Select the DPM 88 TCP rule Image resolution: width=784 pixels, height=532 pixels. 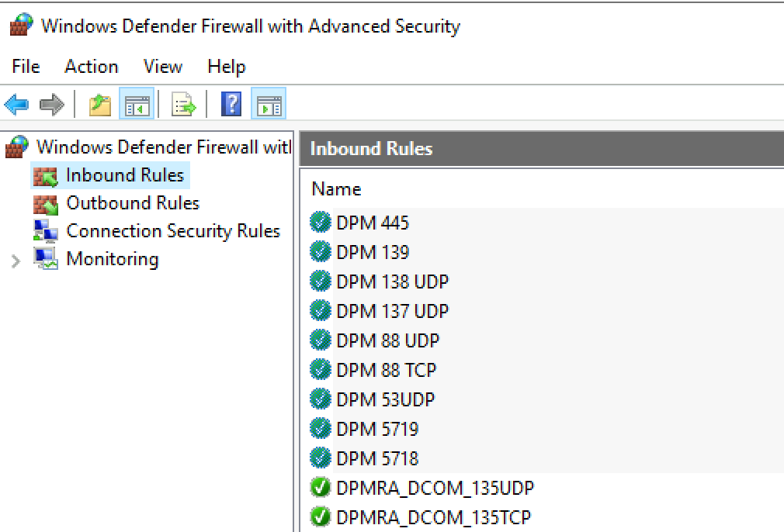coord(387,370)
